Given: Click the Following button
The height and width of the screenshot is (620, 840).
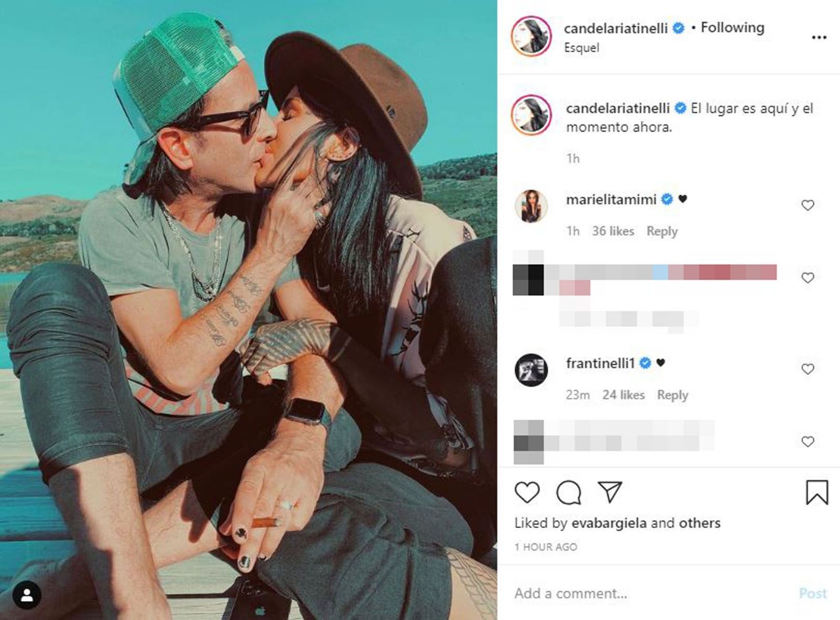Looking at the screenshot, I should click(x=732, y=27).
